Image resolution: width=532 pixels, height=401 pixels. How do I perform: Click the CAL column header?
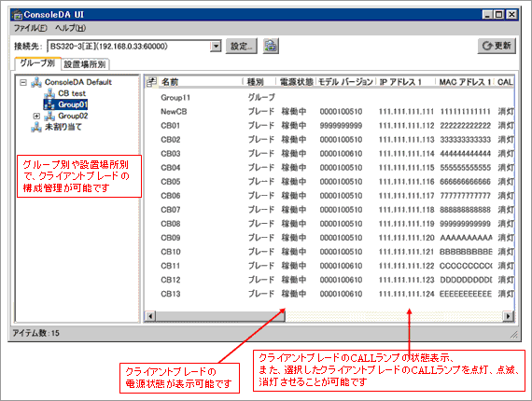[505, 82]
